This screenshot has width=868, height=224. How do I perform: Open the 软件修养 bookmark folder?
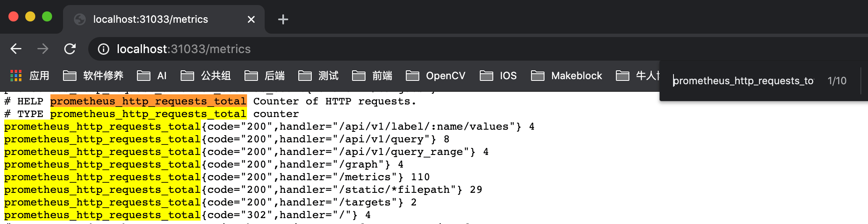[x=93, y=76]
